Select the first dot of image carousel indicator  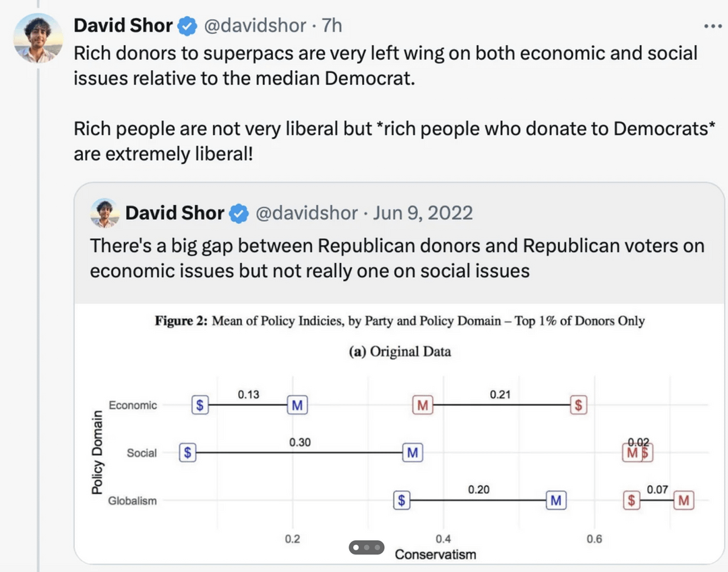(x=356, y=547)
